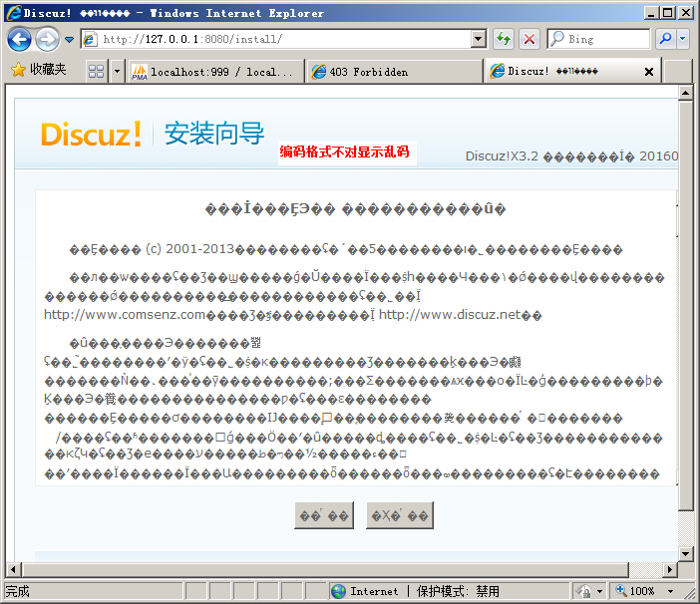Open Quick Tabs grid view icon
The width and height of the screenshot is (700, 604).
click(97, 72)
